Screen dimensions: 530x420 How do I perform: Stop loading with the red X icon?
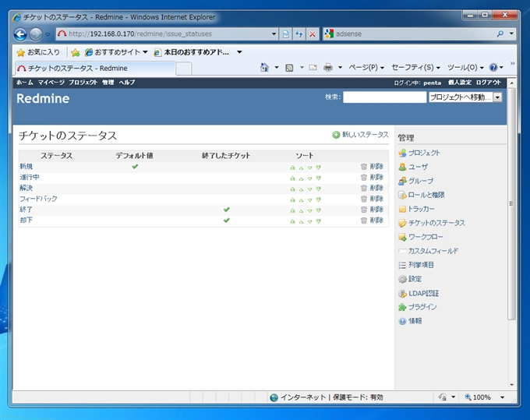click(x=313, y=34)
